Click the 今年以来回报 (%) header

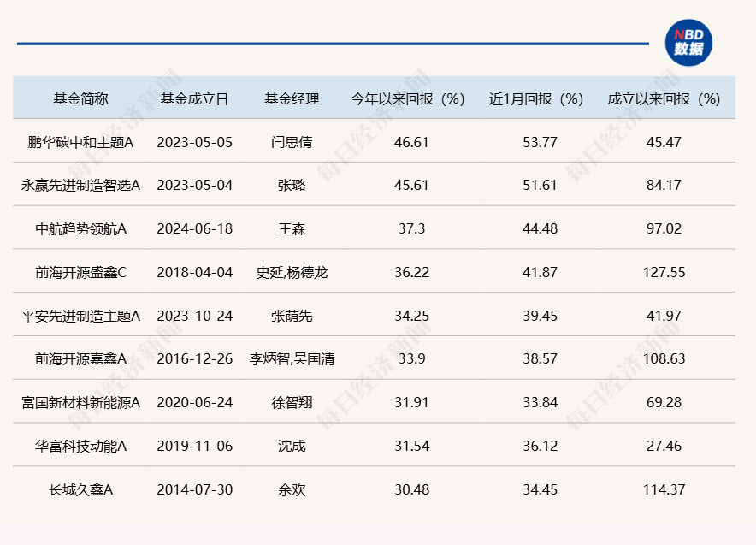click(x=407, y=98)
